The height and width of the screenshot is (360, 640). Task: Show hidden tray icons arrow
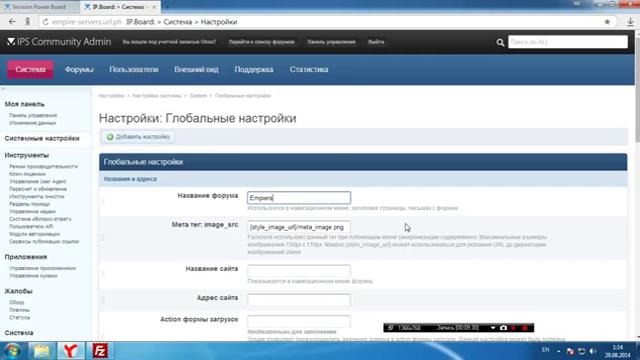[x=558, y=351]
